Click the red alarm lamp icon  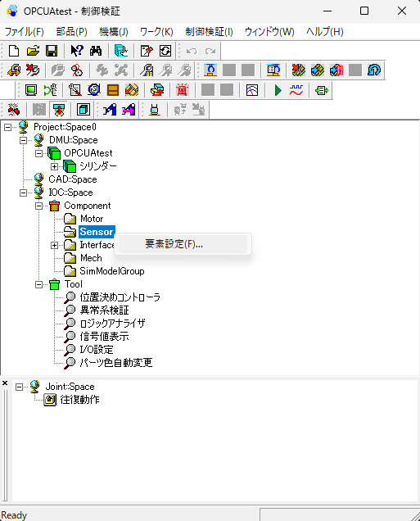tap(183, 90)
